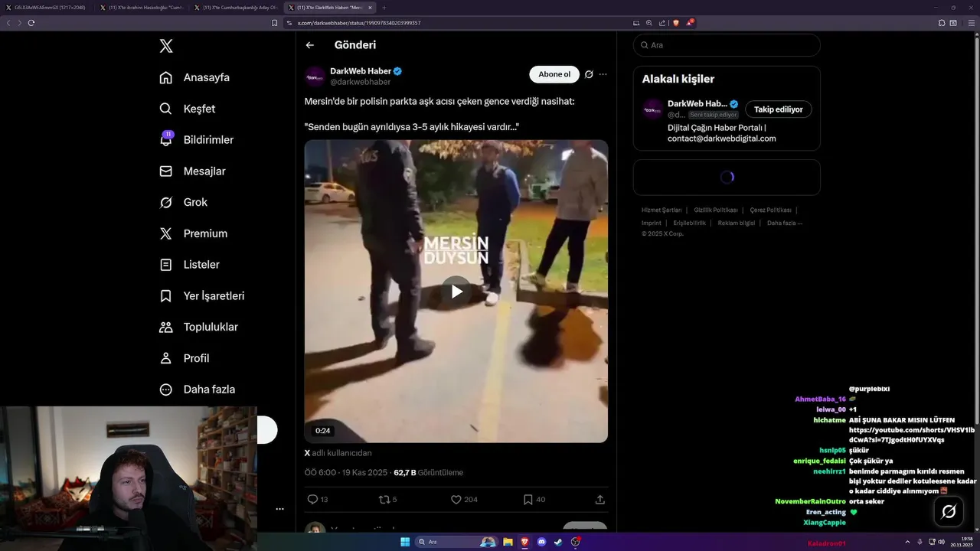The image size is (980, 551).
Task: Open Brave browser from taskbar
Action: tap(524, 542)
